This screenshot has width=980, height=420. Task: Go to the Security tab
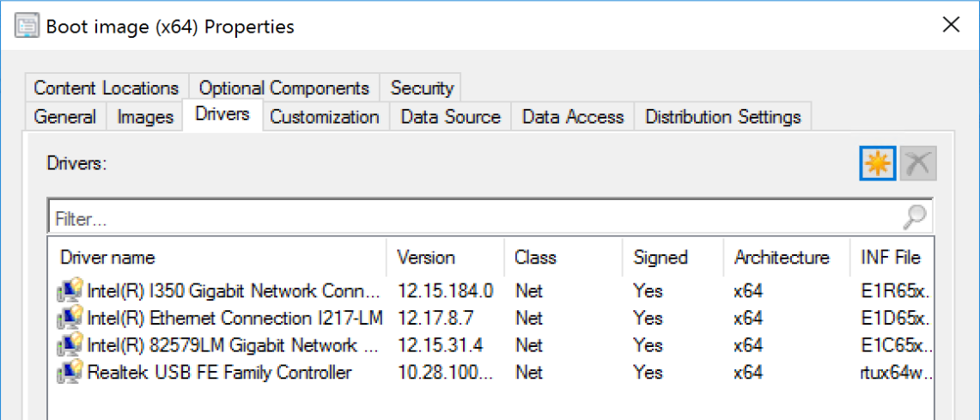point(422,88)
